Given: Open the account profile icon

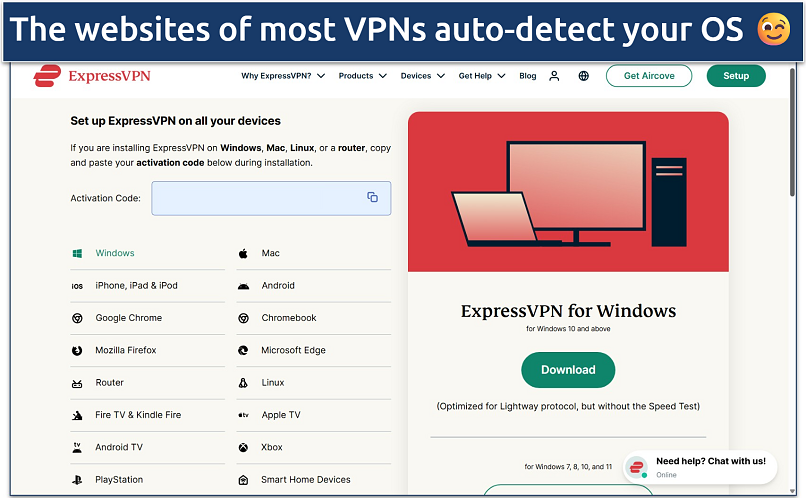Looking at the screenshot, I should click(x=555, y=76).
